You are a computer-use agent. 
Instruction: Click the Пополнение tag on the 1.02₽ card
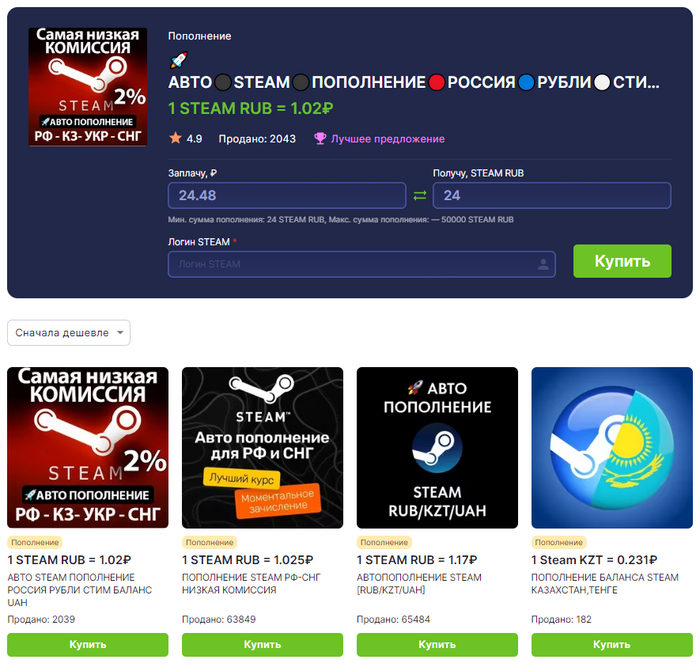click(35, 542)
